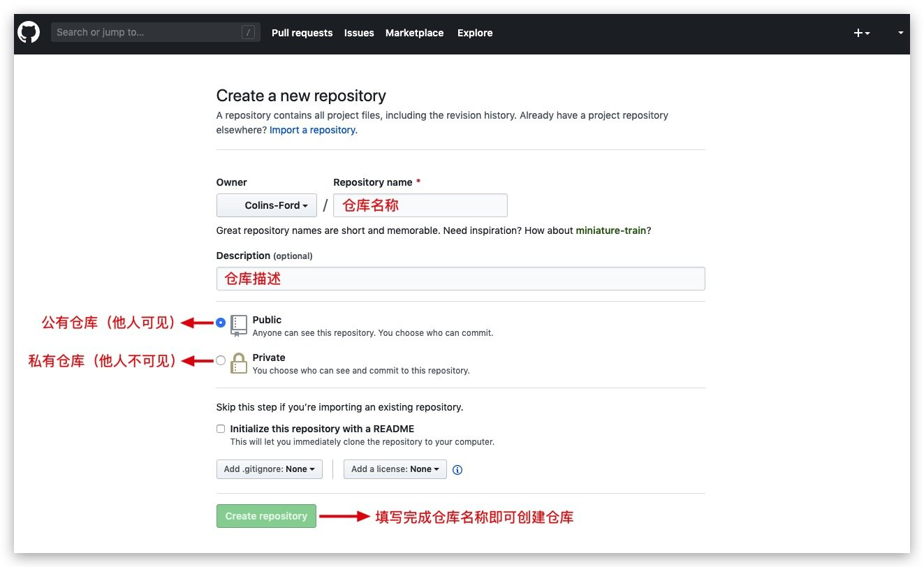Focus the Search or jump to field
924x567 pixels.
155,32
